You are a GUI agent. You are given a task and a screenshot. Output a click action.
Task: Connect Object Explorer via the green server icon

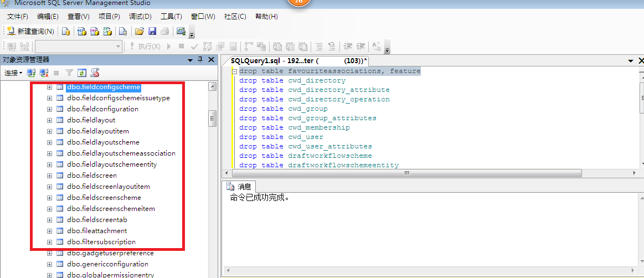31,73
